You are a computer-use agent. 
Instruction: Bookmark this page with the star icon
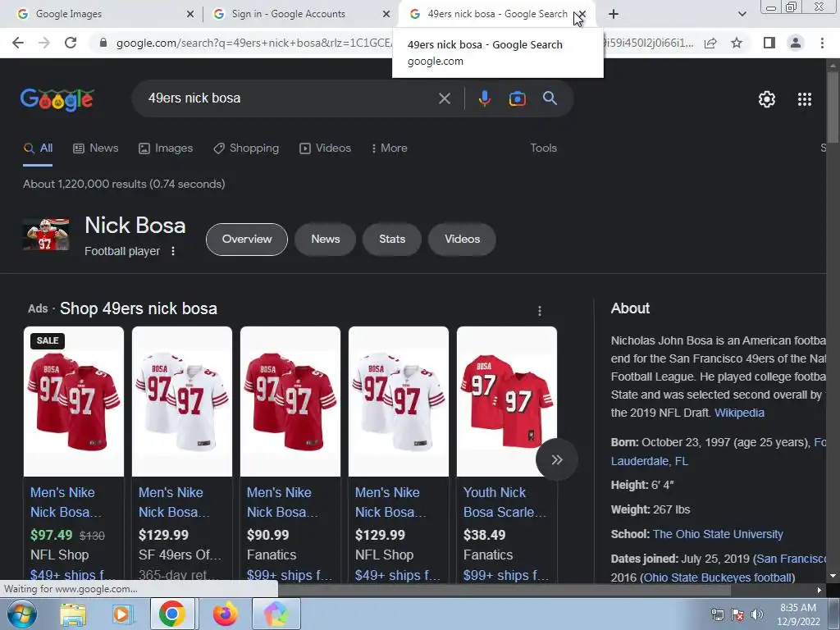(x=737, y=43)
